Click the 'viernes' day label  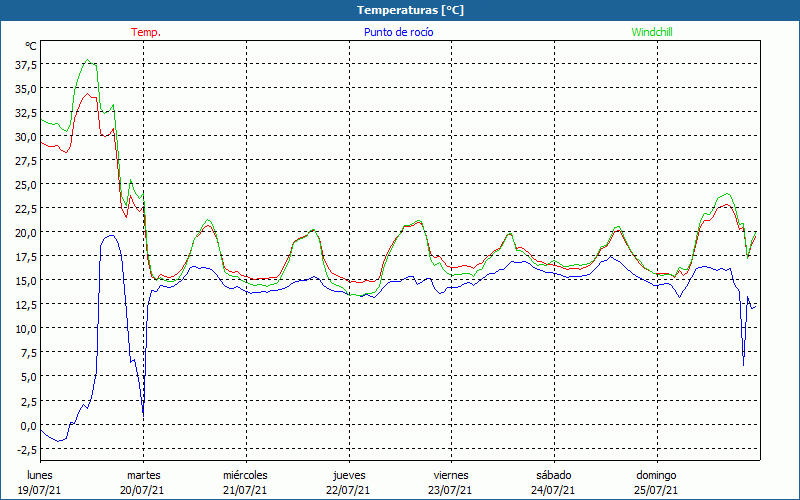pyautogui.click(x=451, y=476)
